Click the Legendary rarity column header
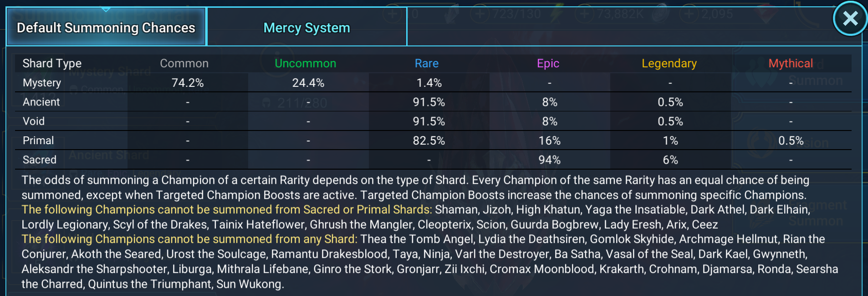The width and height of the screenshot is (868, 296). pyautogui.click(x=669, y=63)
